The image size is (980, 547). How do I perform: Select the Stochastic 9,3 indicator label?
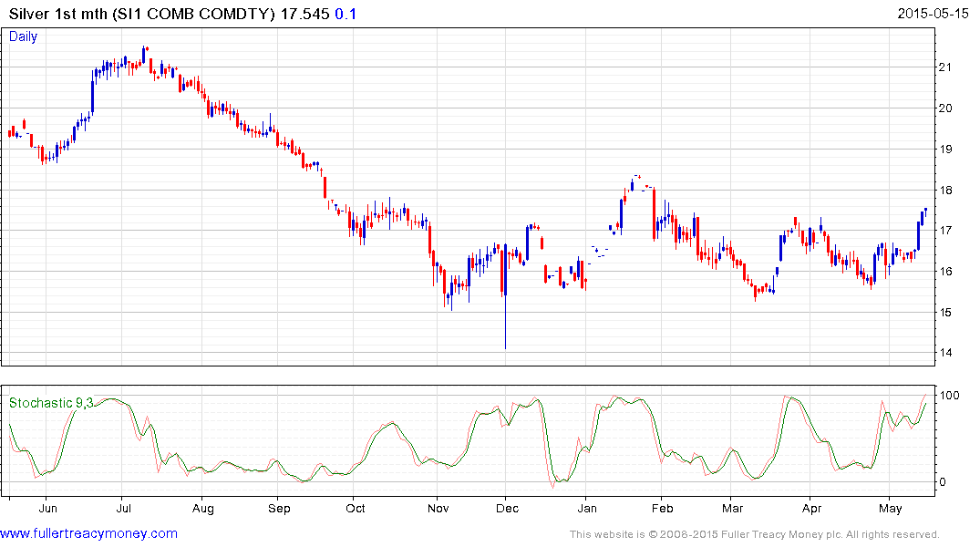[x=51, y=403]
